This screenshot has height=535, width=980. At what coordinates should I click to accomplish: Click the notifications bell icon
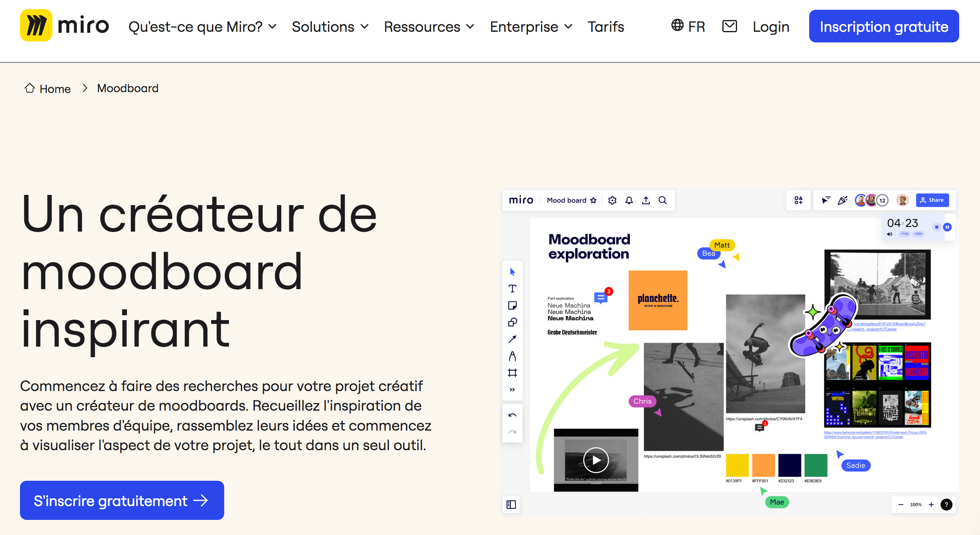(629, 200)
